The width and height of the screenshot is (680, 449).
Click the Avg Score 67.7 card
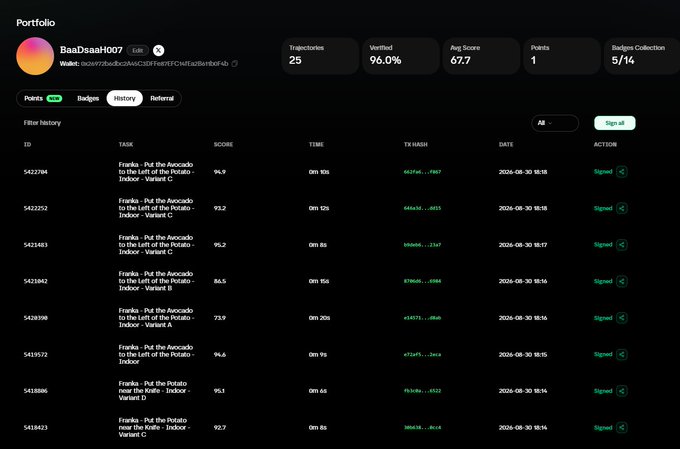tap(481, 56)
